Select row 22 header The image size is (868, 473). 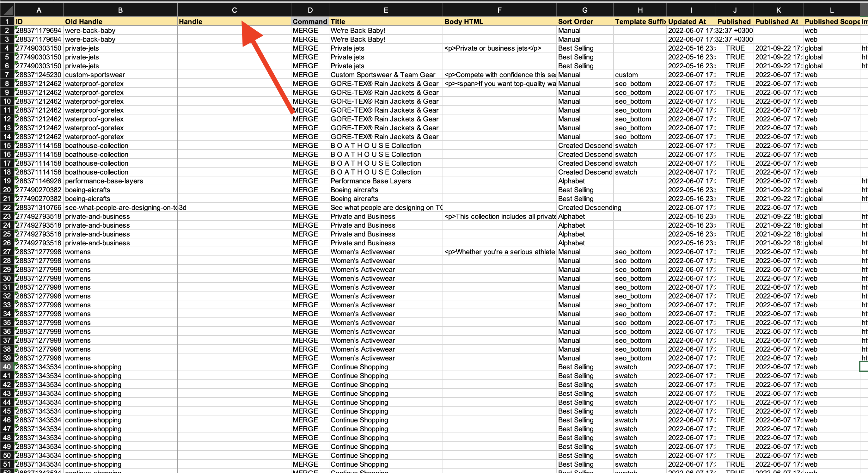coord(7,208)
